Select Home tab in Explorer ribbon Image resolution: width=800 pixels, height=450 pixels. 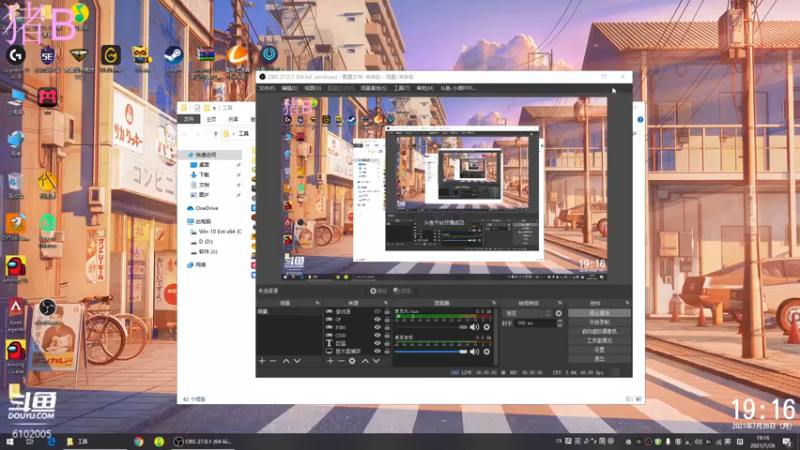coord(211,119)
